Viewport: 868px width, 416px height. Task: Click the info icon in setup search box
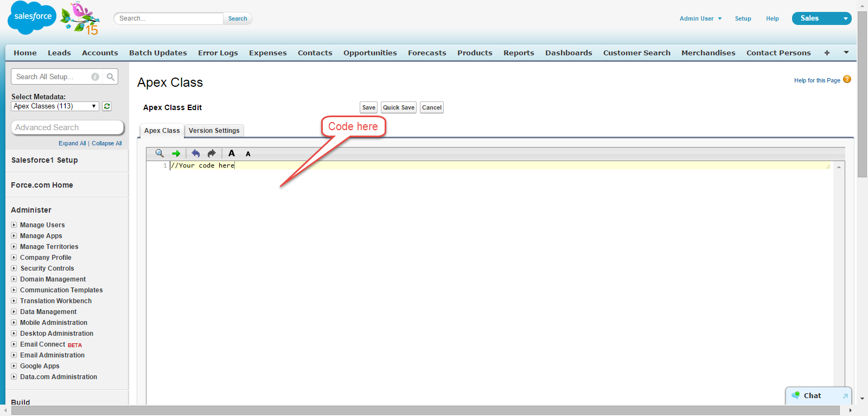pos(95,77)
